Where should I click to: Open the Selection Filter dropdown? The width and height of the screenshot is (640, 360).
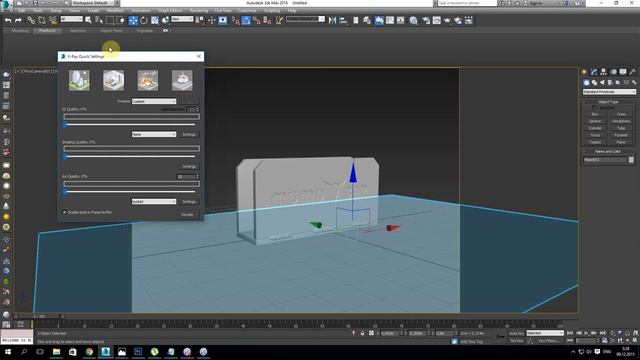tap(71, 19)
